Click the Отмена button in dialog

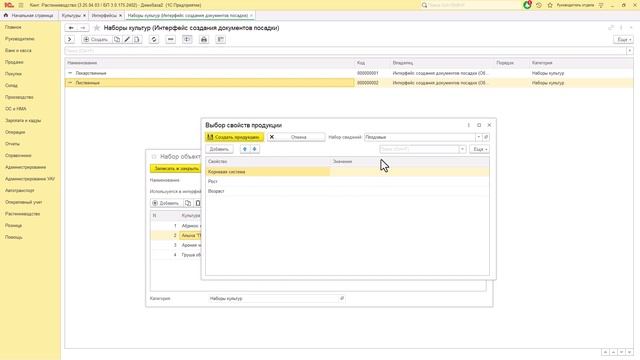(296, 137)
